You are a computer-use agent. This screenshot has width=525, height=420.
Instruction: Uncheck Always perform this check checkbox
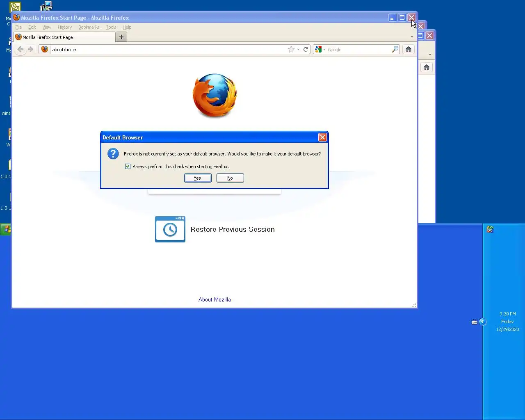point(128,167)
